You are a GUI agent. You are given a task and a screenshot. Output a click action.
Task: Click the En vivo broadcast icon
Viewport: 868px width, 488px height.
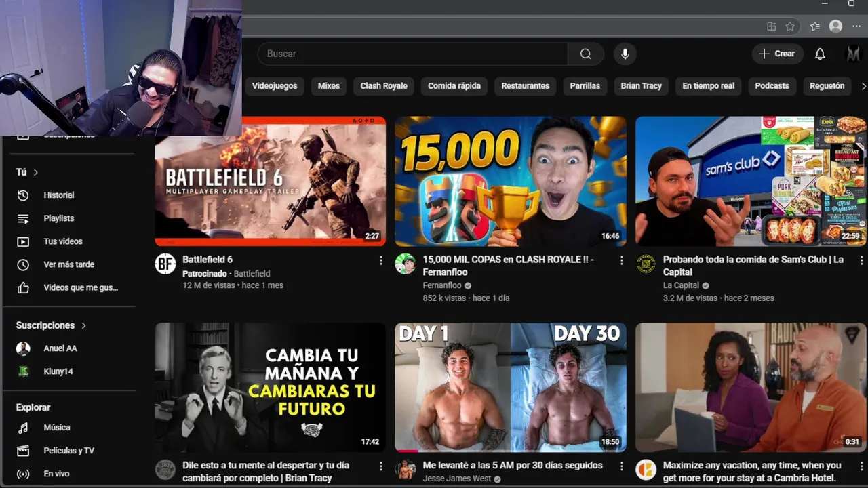23,474
